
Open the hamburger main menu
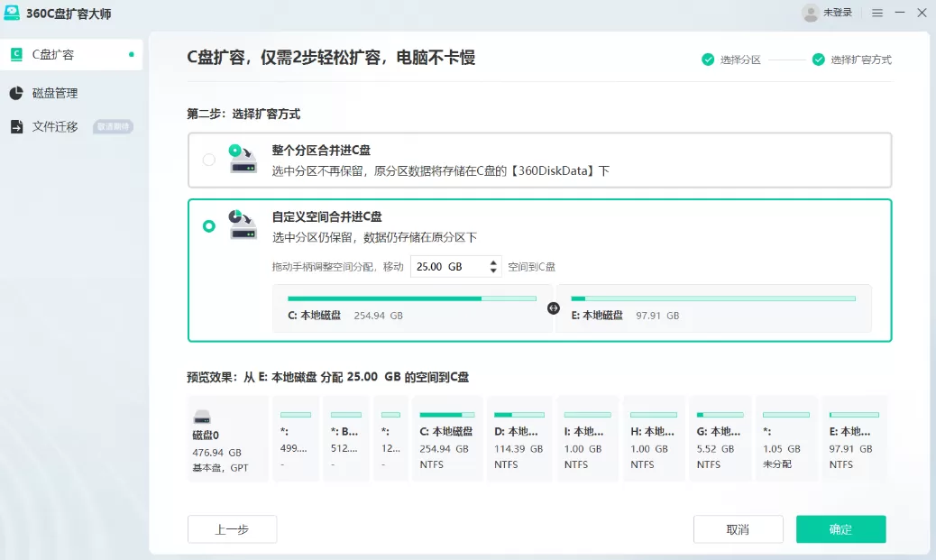pos(876,13)
